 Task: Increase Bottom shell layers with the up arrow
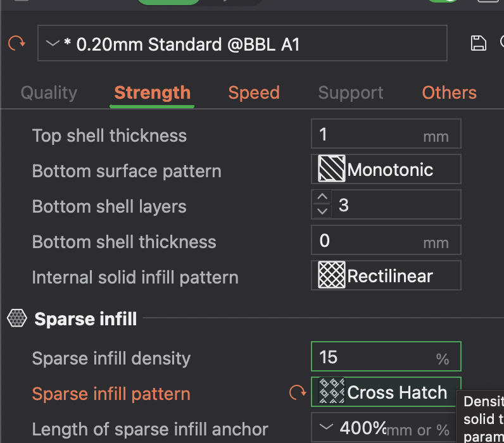322,197
